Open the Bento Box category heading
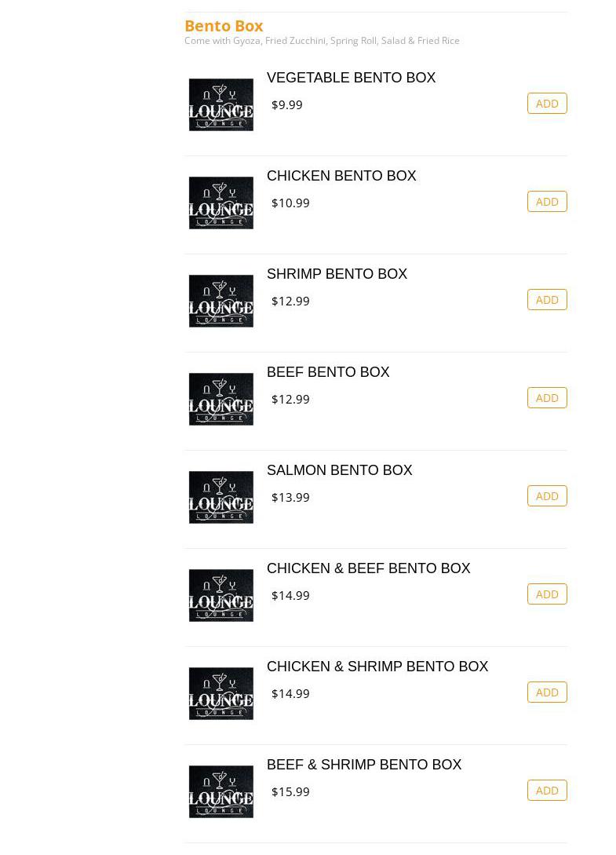Image resolution: width=616 pixels, height=855 pixels. pos(224,26)
